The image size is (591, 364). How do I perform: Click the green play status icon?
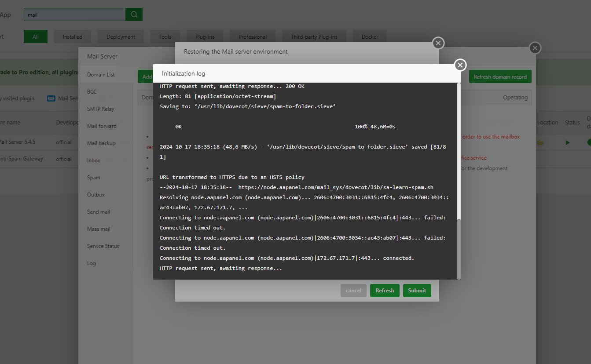coord(568,142)
